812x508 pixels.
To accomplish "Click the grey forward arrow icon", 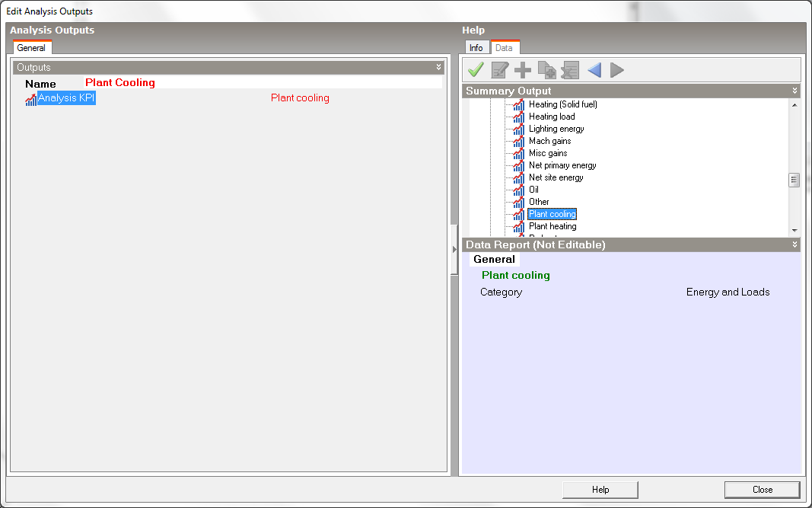I will [617, 70].
